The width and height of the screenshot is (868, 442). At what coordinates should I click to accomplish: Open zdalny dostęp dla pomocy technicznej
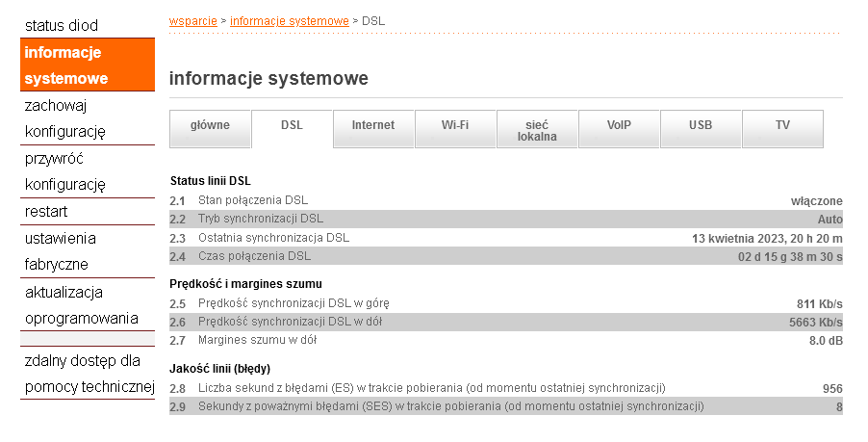tap(89, 374)
